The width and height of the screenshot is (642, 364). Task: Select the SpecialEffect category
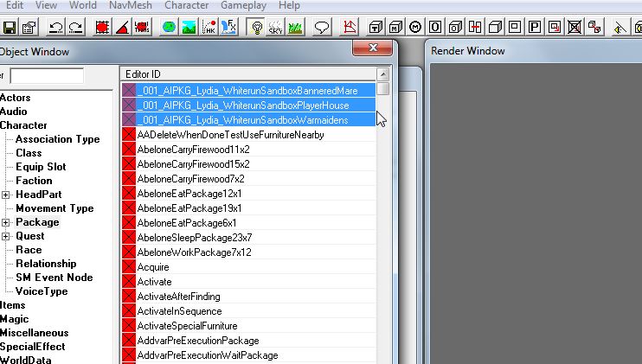click(32, 347)
